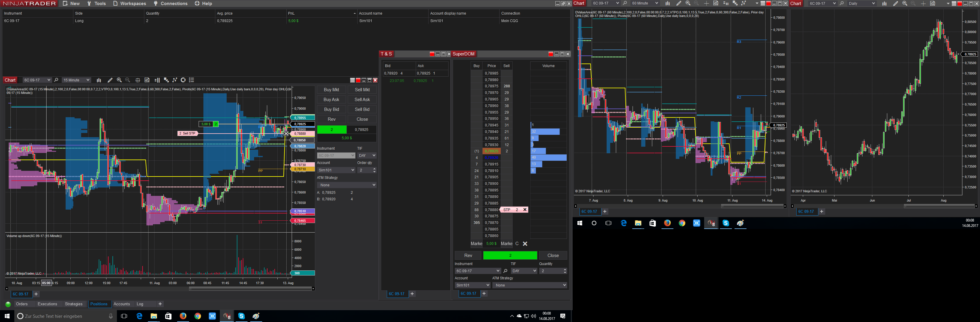
Task: Open the Workspaces menu
Action: click(x=129, y=3)
